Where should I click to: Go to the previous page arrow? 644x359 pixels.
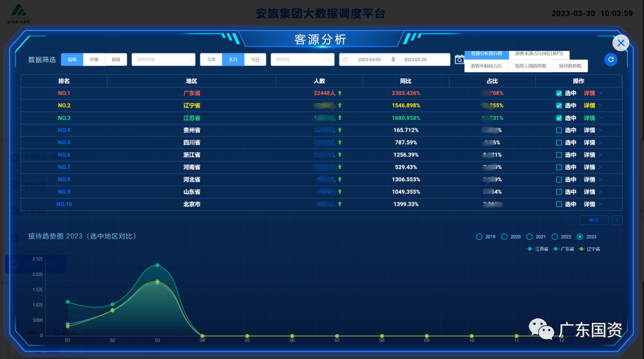point(571,220)
